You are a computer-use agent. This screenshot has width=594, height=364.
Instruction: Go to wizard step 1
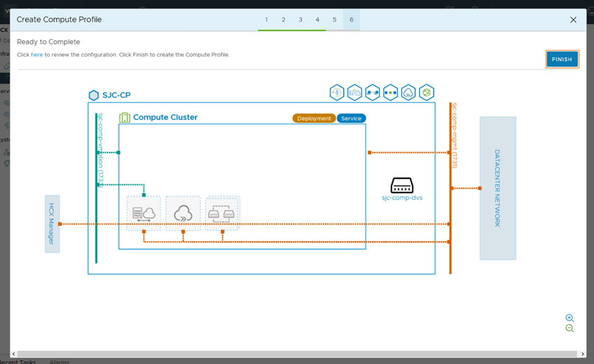point(266,20)
